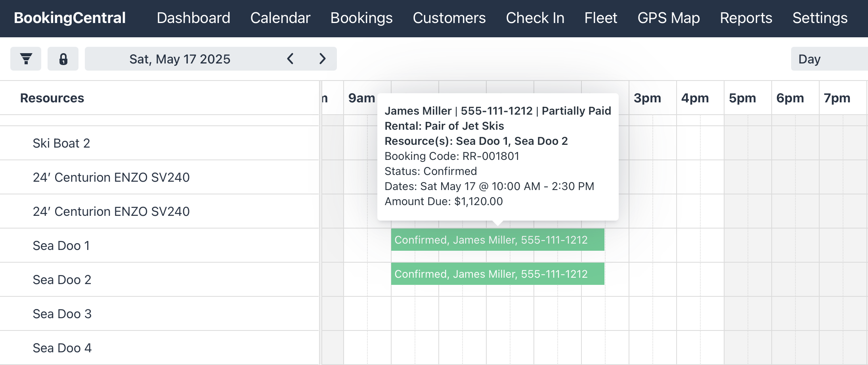Select the Sea Doo 2 resource label

62,280
